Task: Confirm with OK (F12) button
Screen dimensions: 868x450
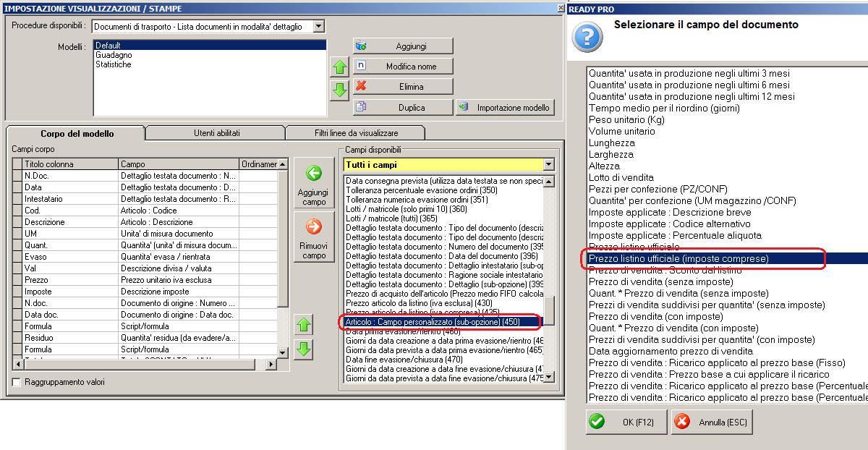Action: (x=626, y=422)
